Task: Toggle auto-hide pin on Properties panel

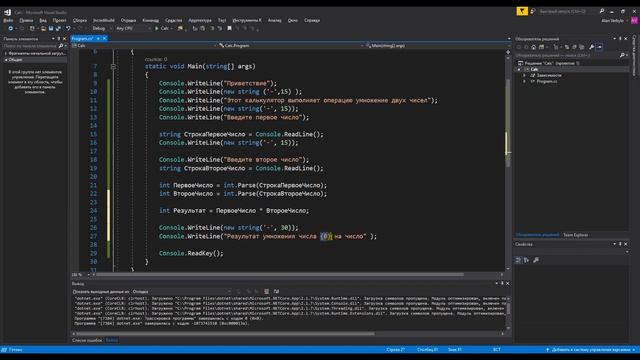Action: [x=620, y=244]
